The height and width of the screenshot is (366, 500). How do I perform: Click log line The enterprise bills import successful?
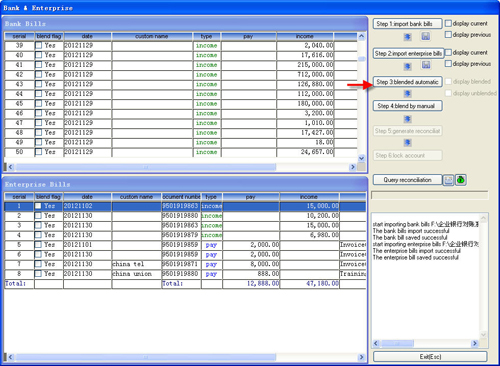pyautogui.click(x=417, y=251)
